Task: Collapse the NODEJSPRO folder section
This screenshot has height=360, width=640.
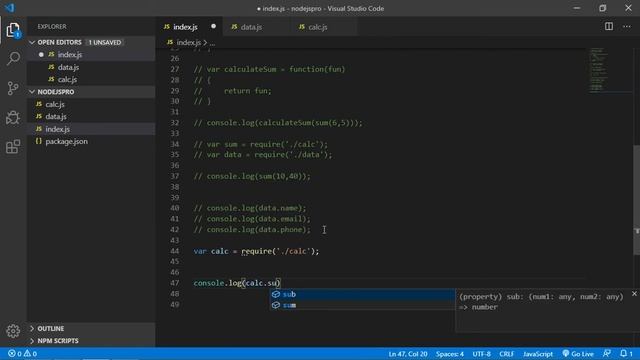Action: 32,92
